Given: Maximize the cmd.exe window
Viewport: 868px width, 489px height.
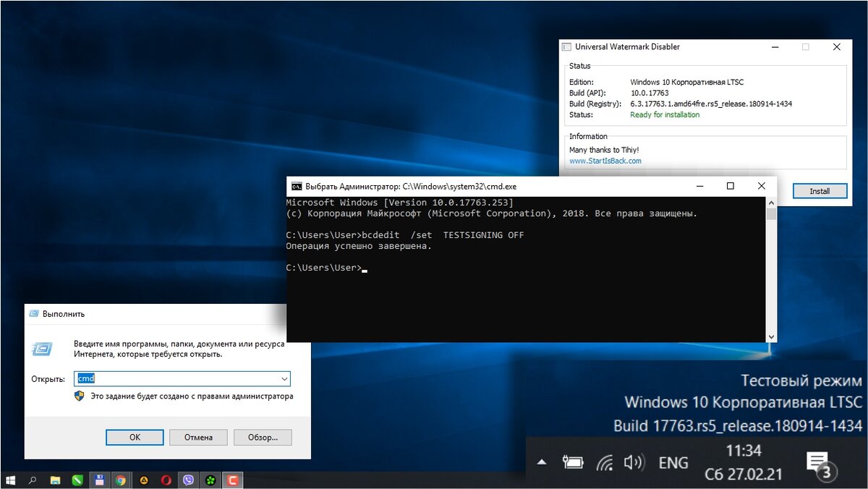Looking at the screenshot, I should 730,186.
